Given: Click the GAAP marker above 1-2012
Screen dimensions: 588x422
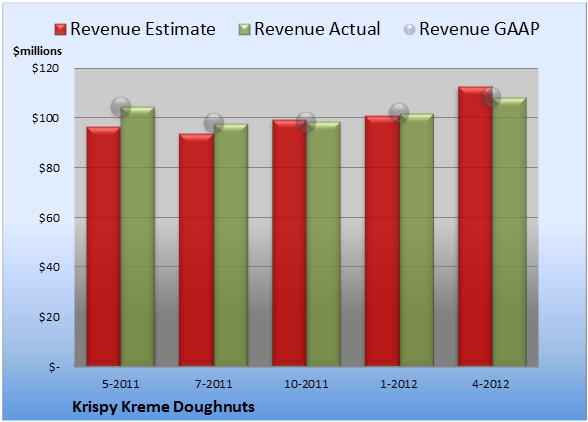Looking at the screenshot, I should pyautogui.click(x=399, y=113).
